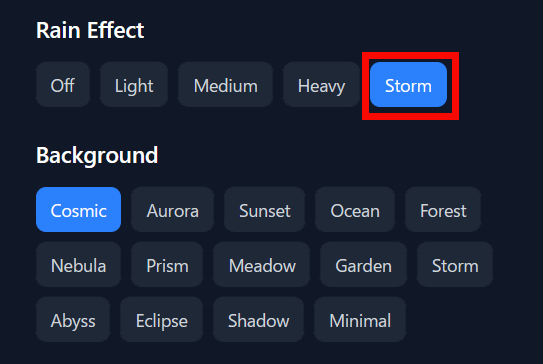Apply the Shadow background
This screenshot has width=543, height=364.
pos(258,319)
